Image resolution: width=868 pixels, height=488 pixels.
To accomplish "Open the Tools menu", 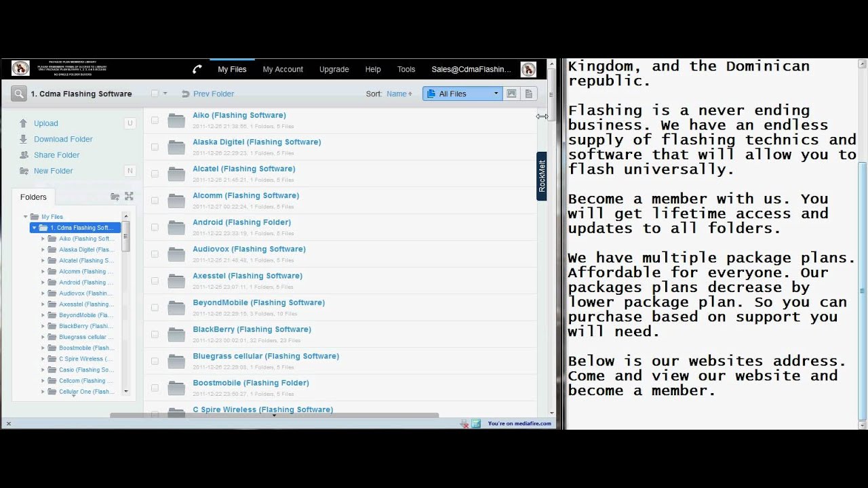I will pyautogui.click(x=406, y=69).
